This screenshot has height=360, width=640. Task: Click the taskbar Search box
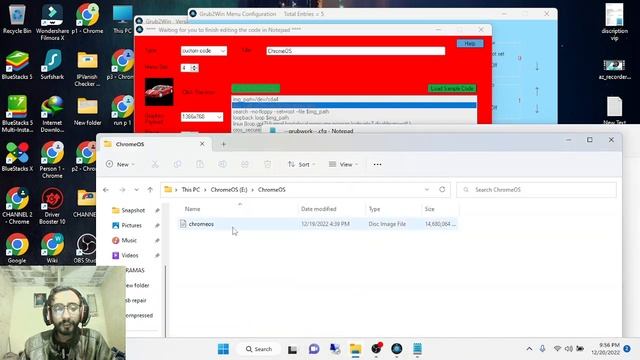[x=259, y=349]
